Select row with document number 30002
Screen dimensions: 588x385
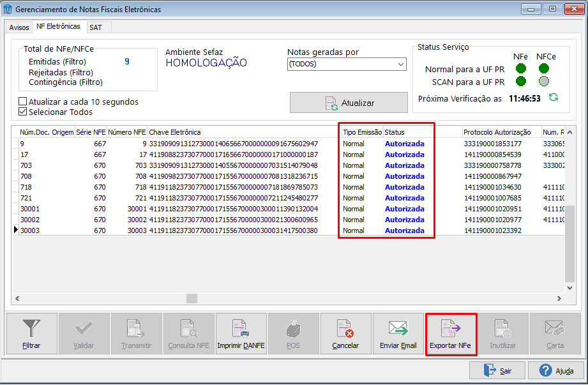pyautogui.click(x=289, y=220)
